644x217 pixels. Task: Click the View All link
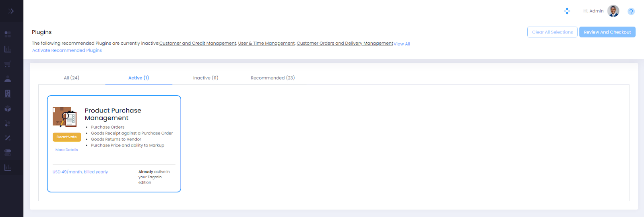402,44
